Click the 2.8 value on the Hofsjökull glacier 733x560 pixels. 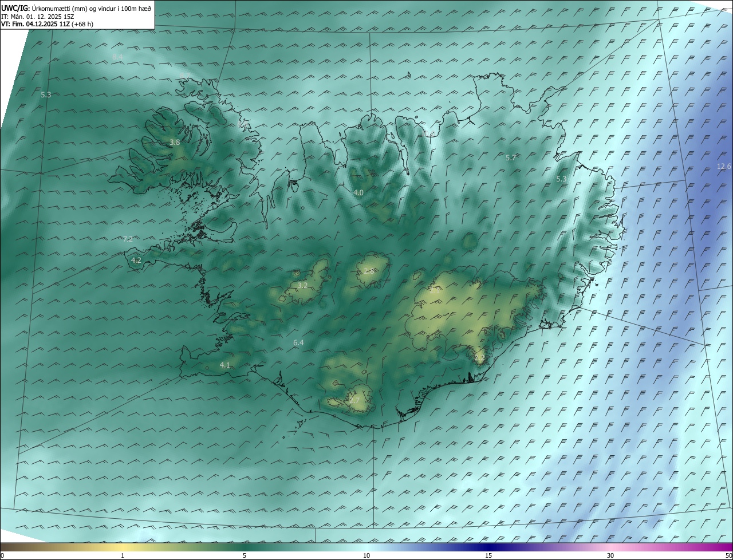(369, 271)
